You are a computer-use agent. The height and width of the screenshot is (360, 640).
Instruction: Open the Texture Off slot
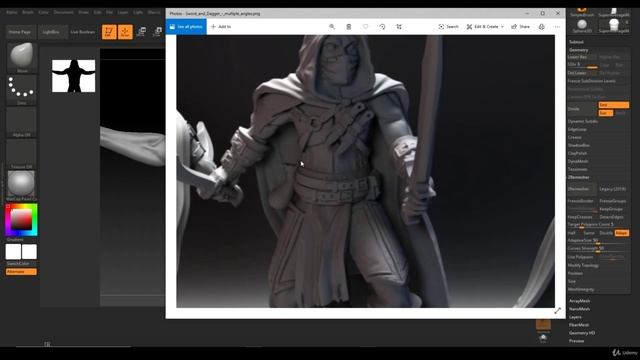pos(21,154)
